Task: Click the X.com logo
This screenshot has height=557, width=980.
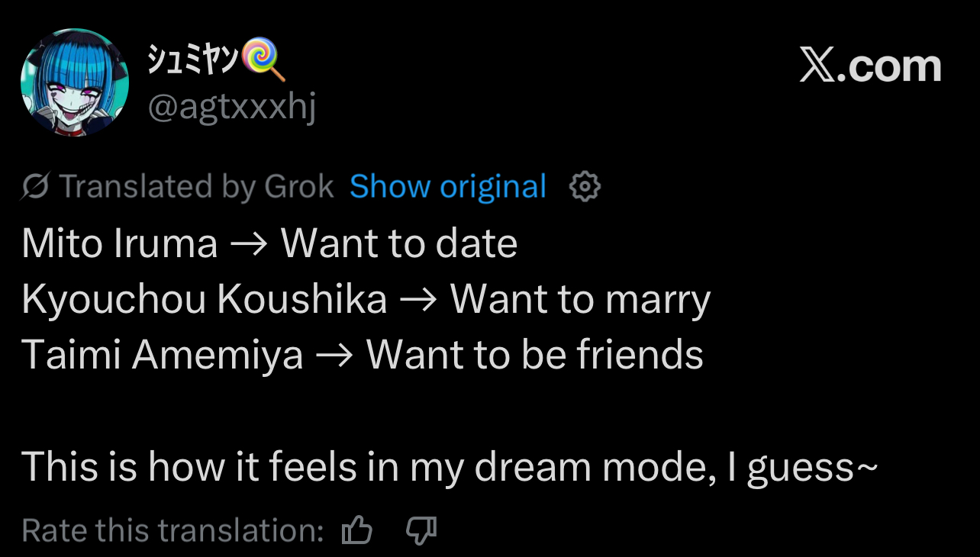Action: 870,66
